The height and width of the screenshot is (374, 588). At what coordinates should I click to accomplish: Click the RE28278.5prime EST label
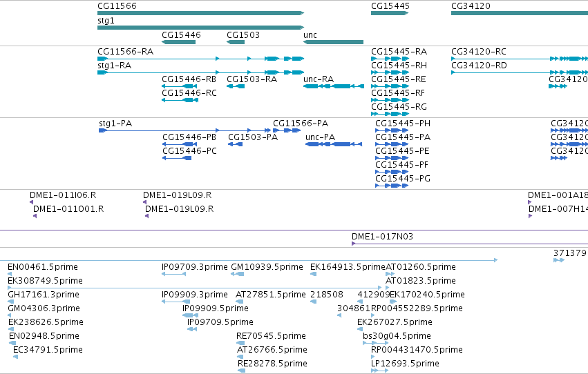[x=273, y=364]
